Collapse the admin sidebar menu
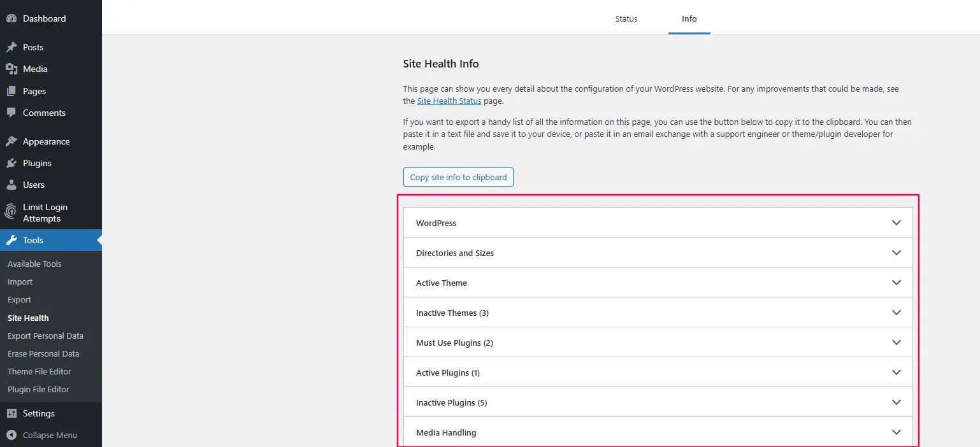 [x=49, y=435]
